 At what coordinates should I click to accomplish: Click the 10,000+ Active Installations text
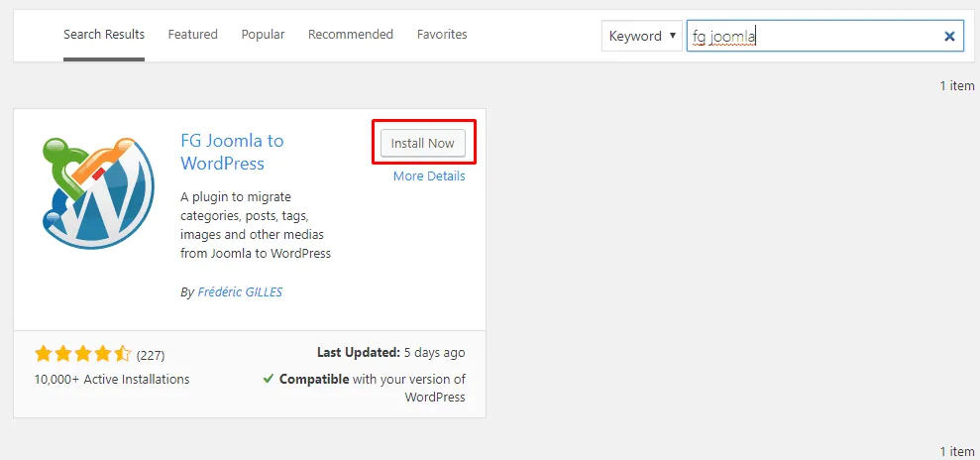pos(112,379)
